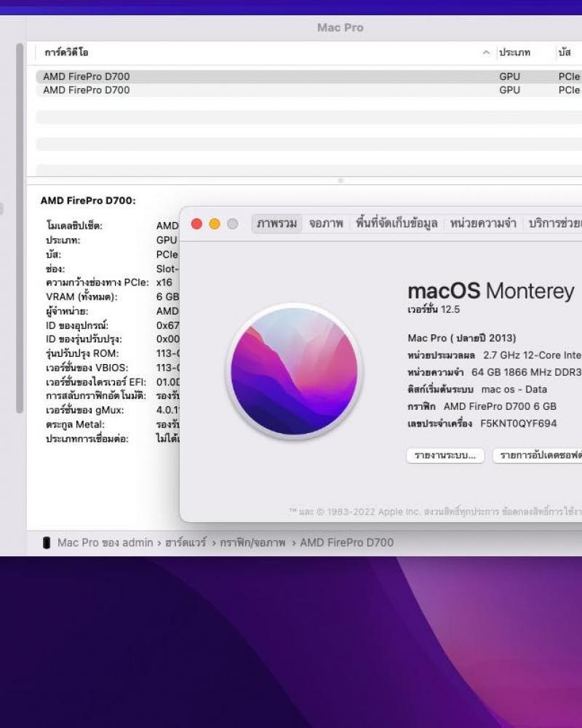
Task: Click the red close button of About window
Action: click(x=196, y=223)
